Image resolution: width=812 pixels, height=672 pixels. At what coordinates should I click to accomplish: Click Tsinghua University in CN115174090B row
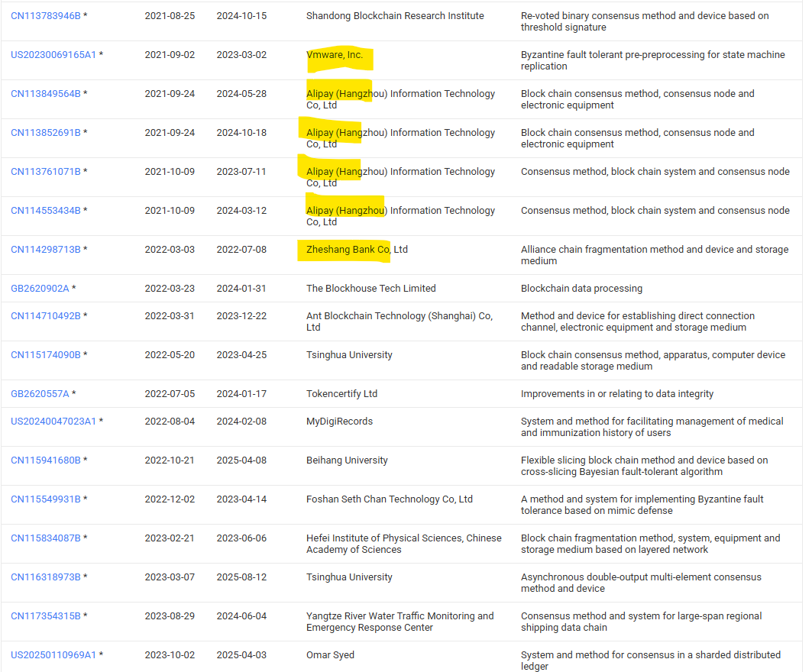349,354
